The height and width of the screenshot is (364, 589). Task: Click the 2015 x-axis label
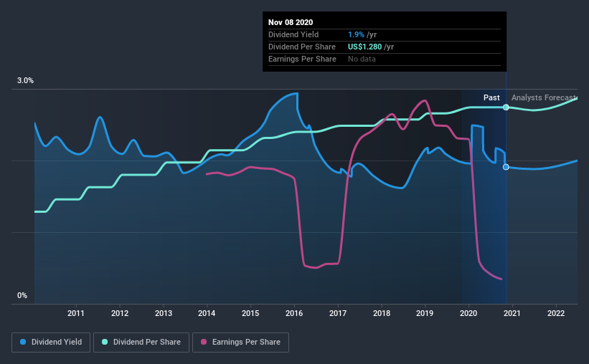(x=250, y=313)
